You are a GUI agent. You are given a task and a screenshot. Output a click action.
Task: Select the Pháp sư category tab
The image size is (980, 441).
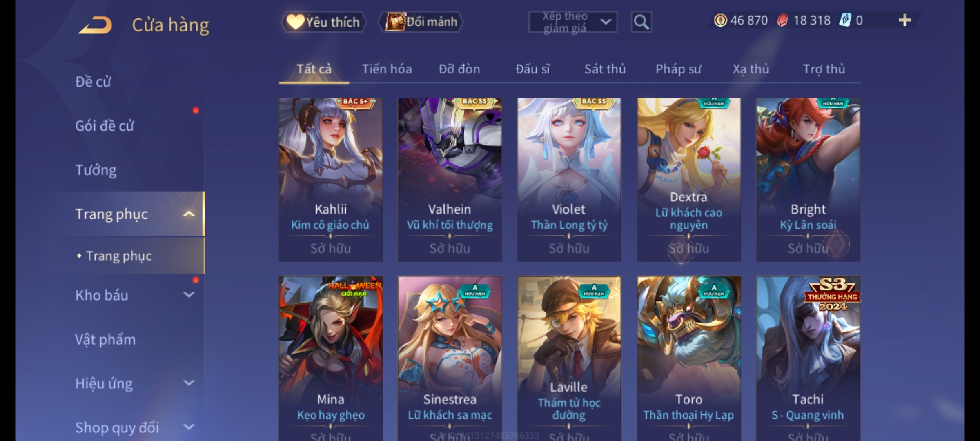(678, 69)
